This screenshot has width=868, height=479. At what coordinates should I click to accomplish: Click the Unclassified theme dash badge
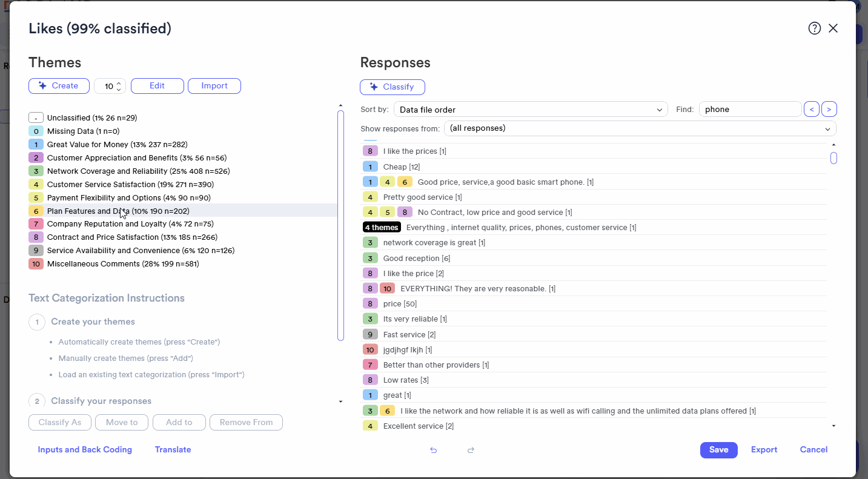[36, 118]
